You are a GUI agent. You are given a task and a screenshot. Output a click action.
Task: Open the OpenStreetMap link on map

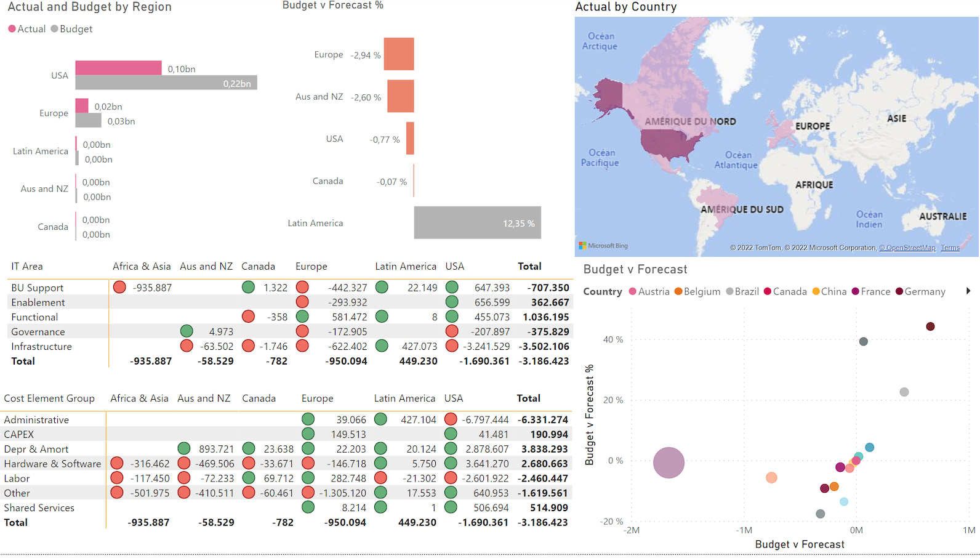907,248
